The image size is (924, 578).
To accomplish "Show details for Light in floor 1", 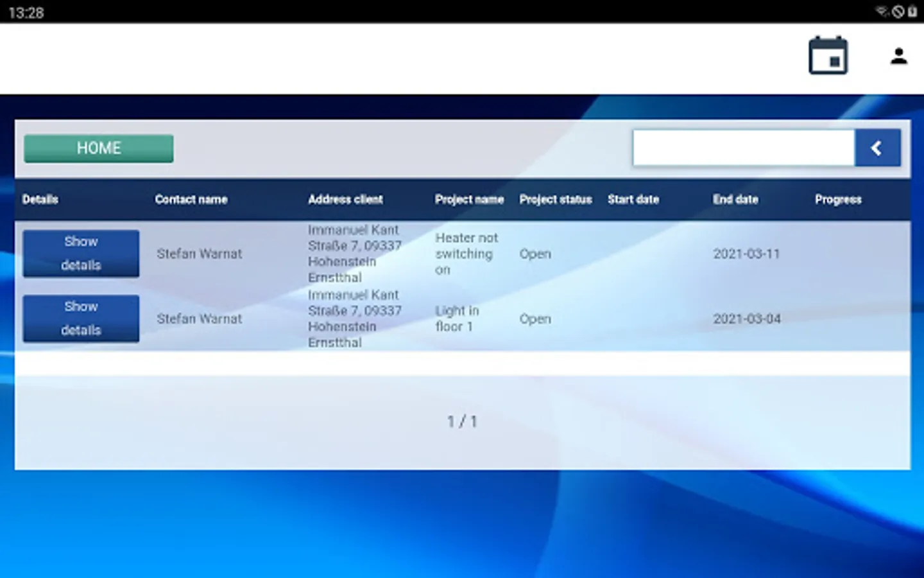I will pos(81,319).
